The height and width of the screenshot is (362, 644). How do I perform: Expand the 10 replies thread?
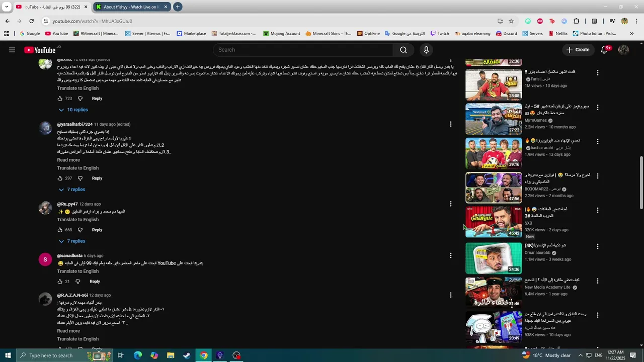tap(73, 110)
